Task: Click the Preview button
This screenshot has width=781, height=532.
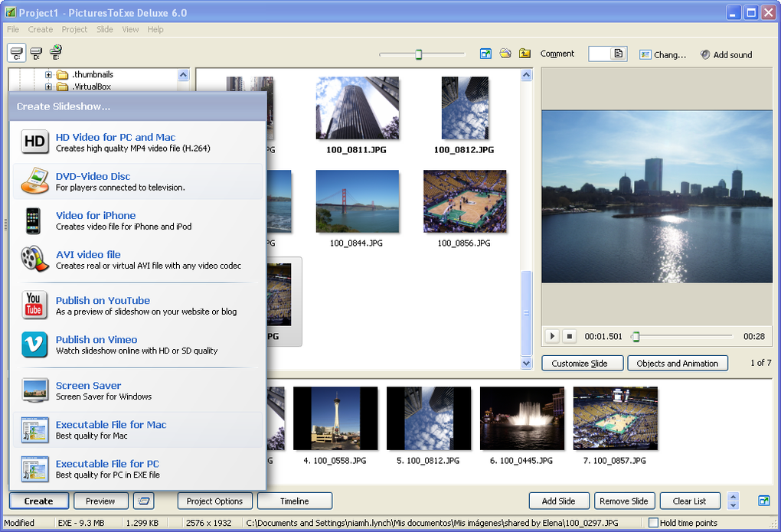Action: tap(100, 501)
